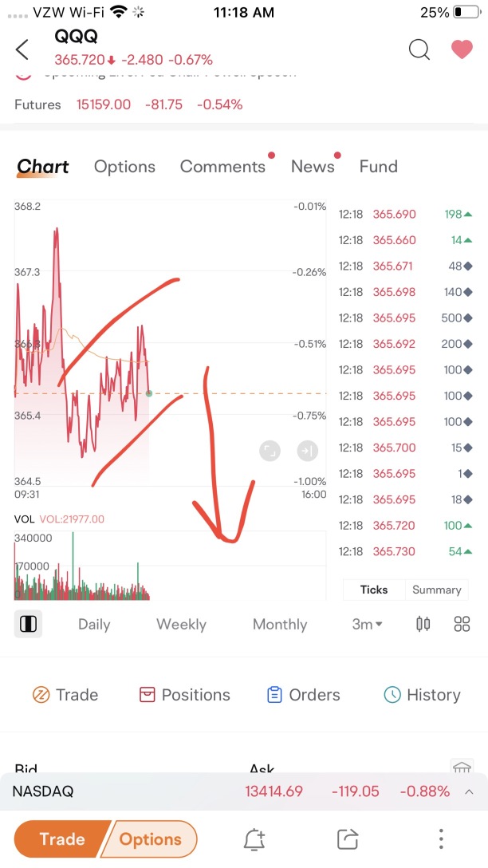Open the 3m timeframe dropdown
Screen dimensions: 488x868
pyautogui.click(x=365, y=624)
